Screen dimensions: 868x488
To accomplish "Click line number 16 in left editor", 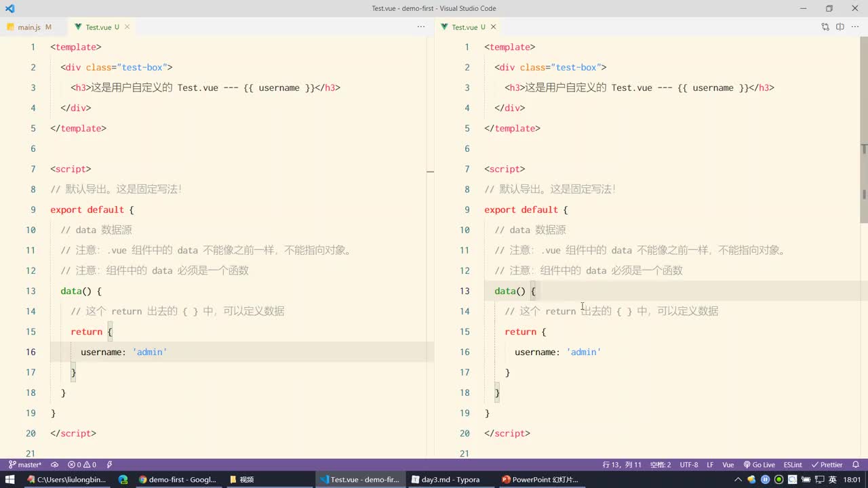I will (31, 352).
